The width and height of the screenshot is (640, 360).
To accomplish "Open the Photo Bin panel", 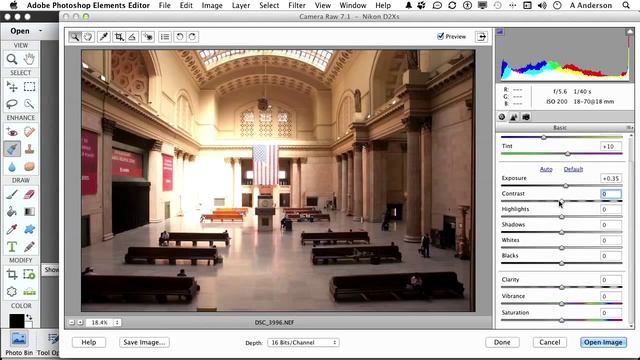I will click(x=19, y=343).
